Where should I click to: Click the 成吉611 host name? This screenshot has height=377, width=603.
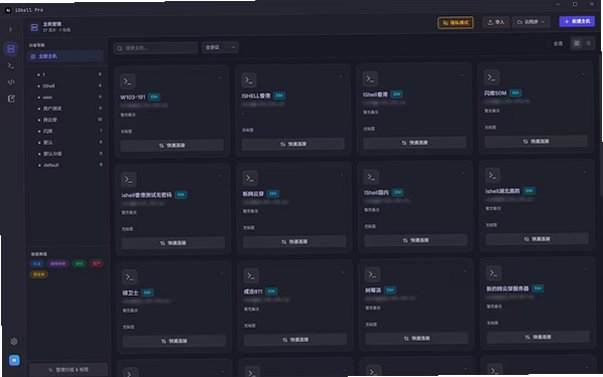253,292
